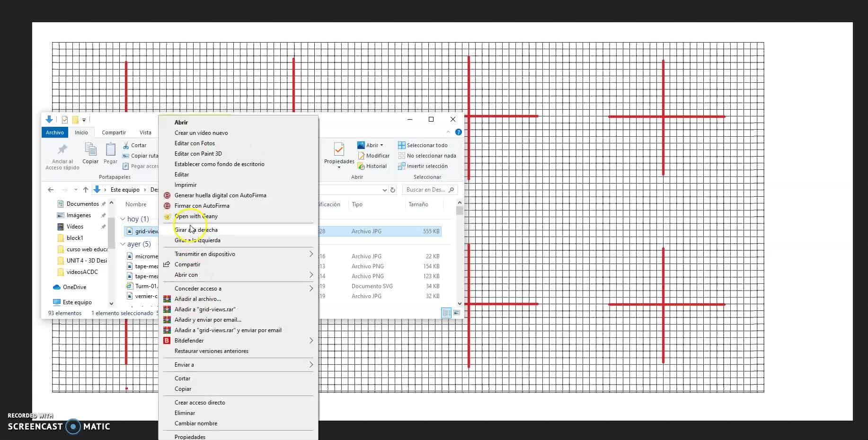868x440 pixels.
Task: Click the Modificar icon in the Abrir group
Action: tap(361, 156)
